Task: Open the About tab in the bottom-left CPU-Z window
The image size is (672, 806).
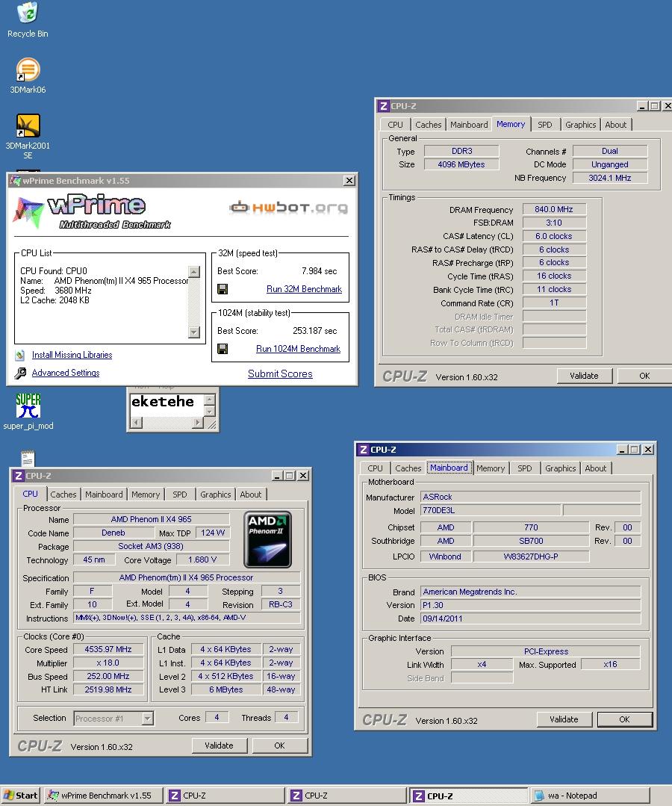Action: click(x=251, y=495)
